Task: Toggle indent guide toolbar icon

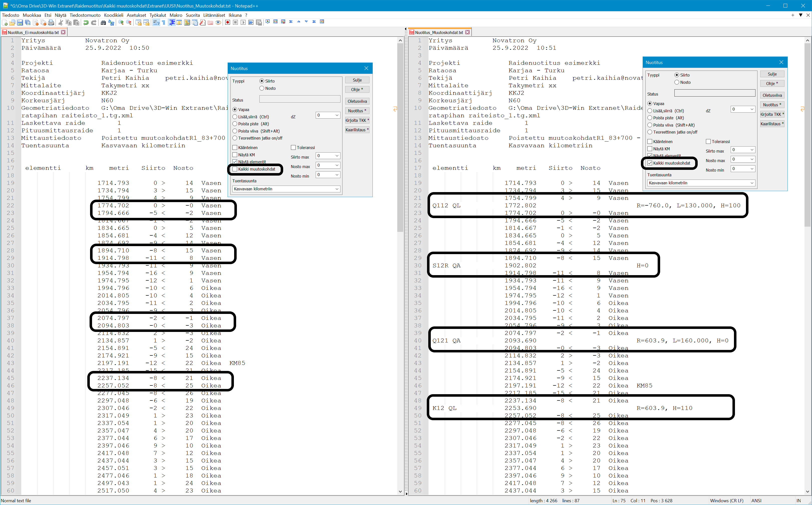Action: [172, 22]
